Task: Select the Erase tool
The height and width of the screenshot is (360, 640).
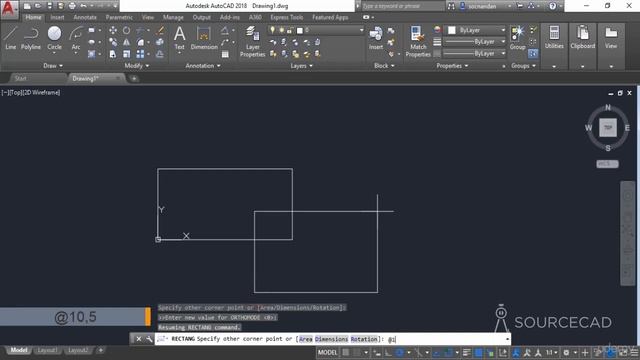Action: (160, 30)
